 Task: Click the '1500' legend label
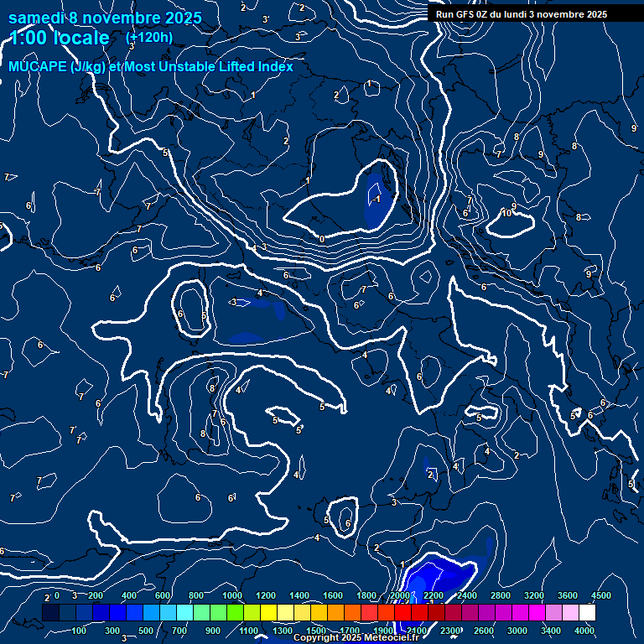(316, 631)
